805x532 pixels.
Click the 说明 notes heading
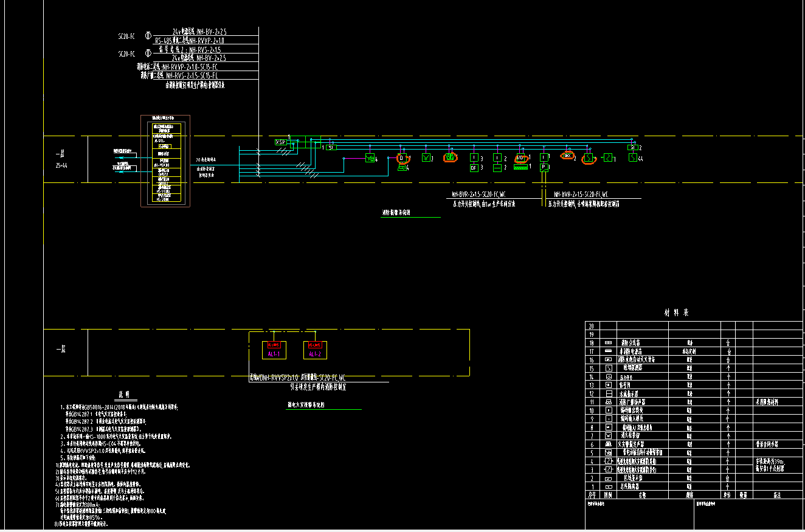123,395
